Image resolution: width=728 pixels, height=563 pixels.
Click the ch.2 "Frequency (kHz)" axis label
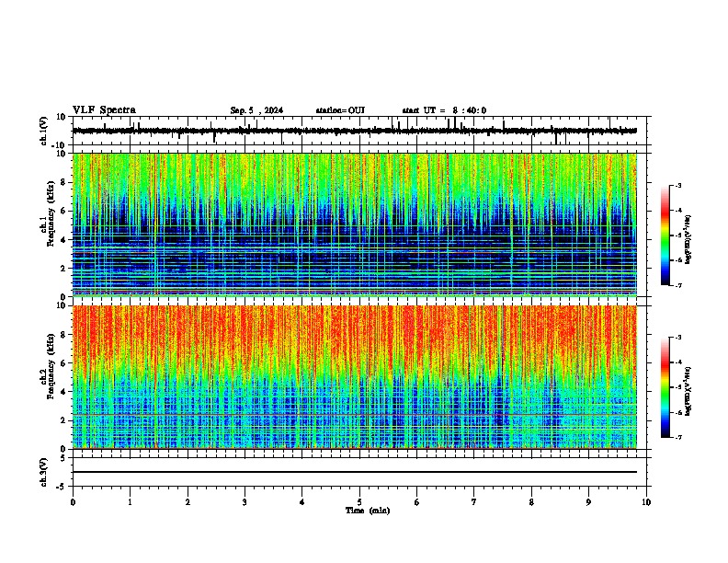click(51, 366)
